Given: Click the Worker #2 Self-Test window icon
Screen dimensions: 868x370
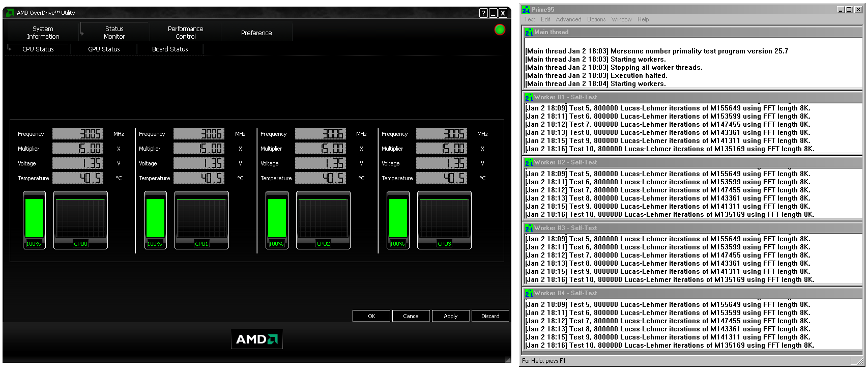Looking at the screenshot, I should (529, 162).
